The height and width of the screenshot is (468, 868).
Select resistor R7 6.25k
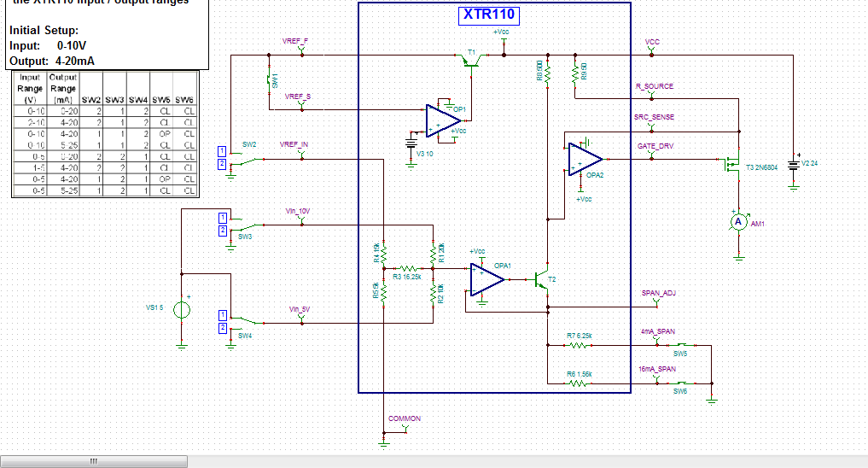tap(577, 346)
